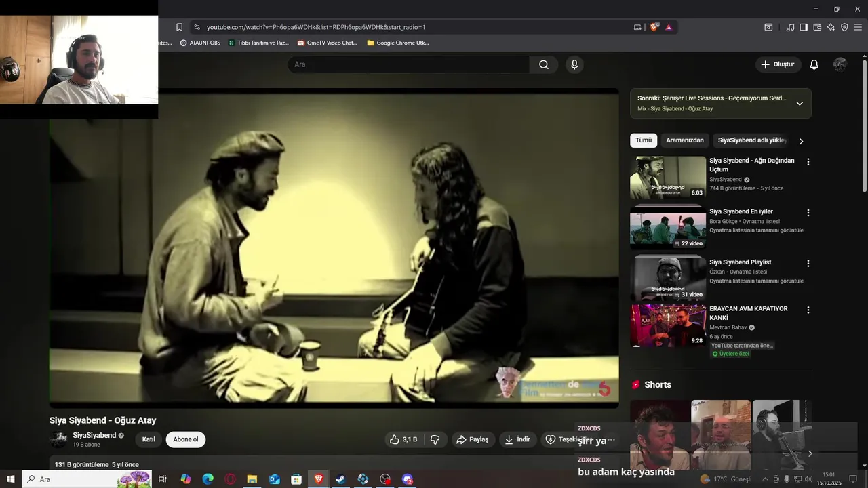Open Siya Siyabend En iyiler playlist thumbnail
The width and height of the screenshot is (868, 488).
click(x=668, y=228)
